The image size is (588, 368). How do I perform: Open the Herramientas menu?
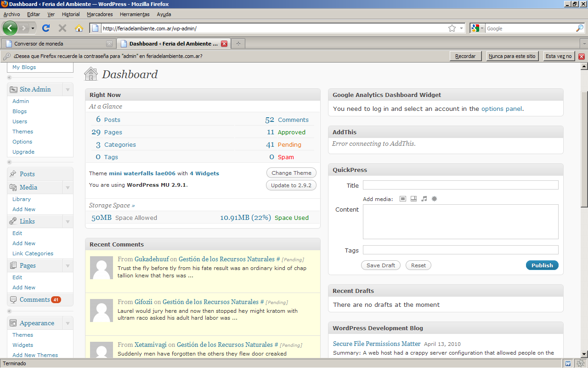point(135,14)
